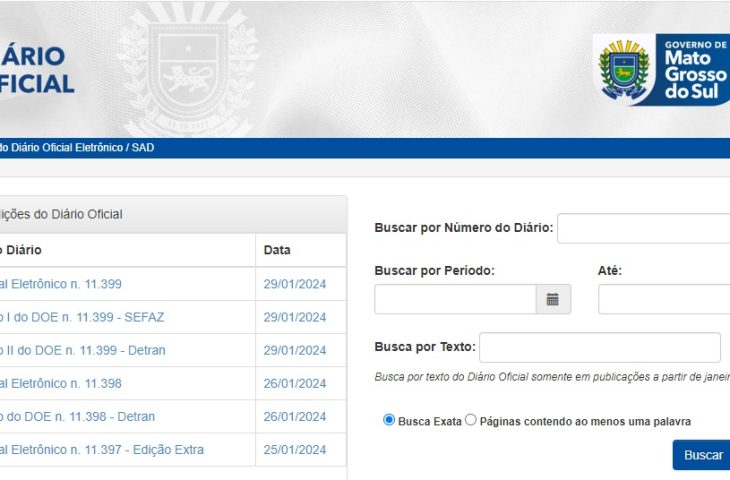Click the Diário Oficial logo title

(36, 70)
